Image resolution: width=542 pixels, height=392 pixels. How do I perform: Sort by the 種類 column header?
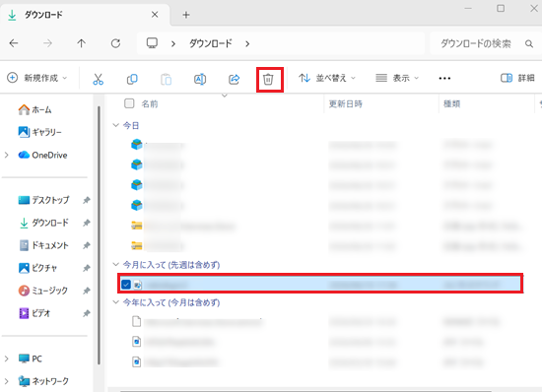tap(451, 104)
